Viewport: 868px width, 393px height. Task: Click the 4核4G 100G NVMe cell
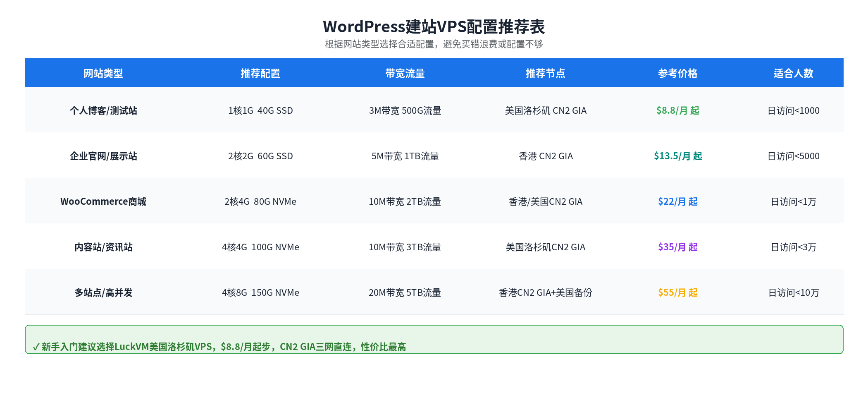[x=260, y=247]
